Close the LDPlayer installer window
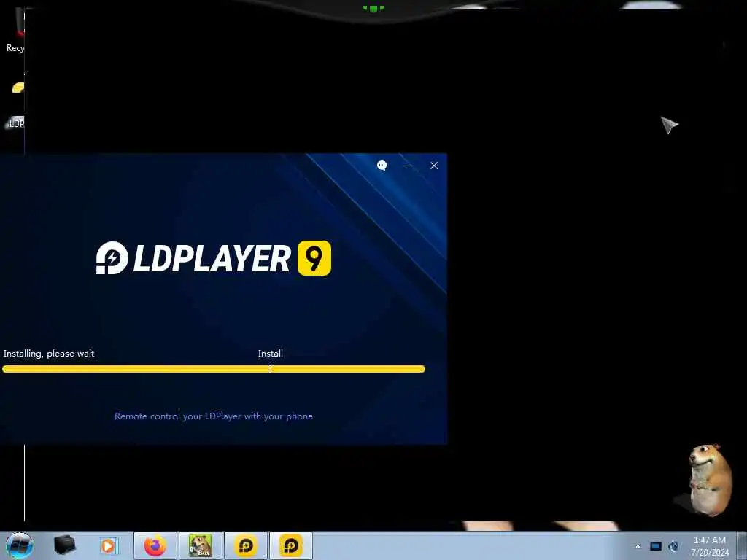Viewport: 747px width, 560px height. tap(433, 166)
